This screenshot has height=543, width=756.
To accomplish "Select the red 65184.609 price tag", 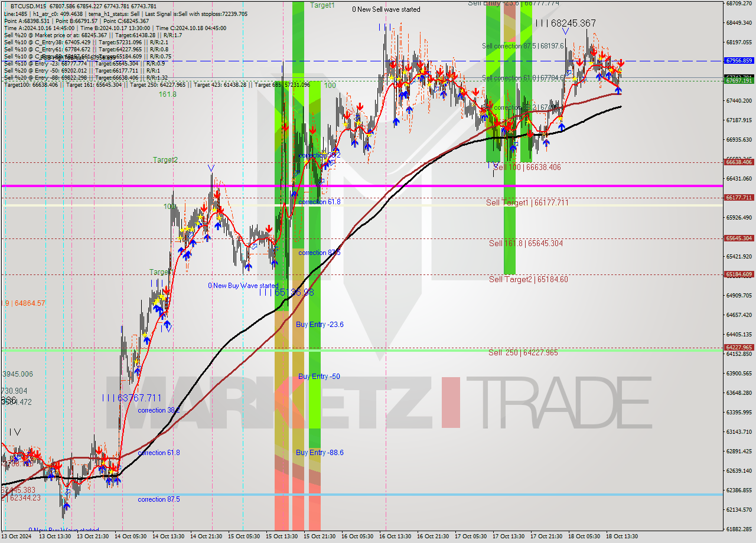I will [x=739, y=274].
